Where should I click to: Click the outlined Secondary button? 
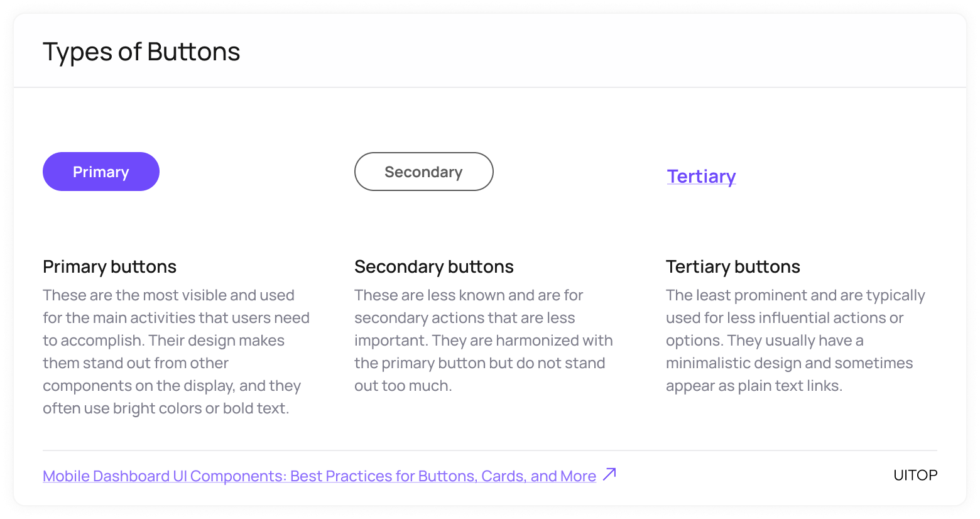tap(423, 172)
